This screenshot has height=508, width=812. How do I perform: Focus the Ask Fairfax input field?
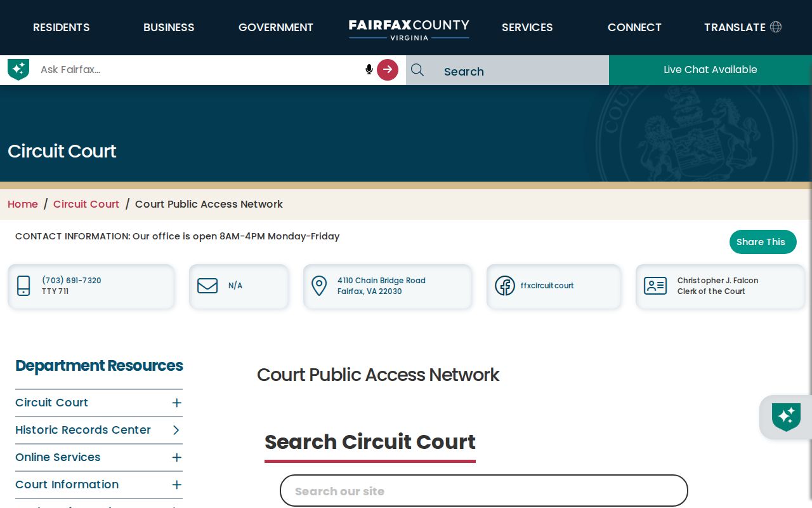(200, 70)
